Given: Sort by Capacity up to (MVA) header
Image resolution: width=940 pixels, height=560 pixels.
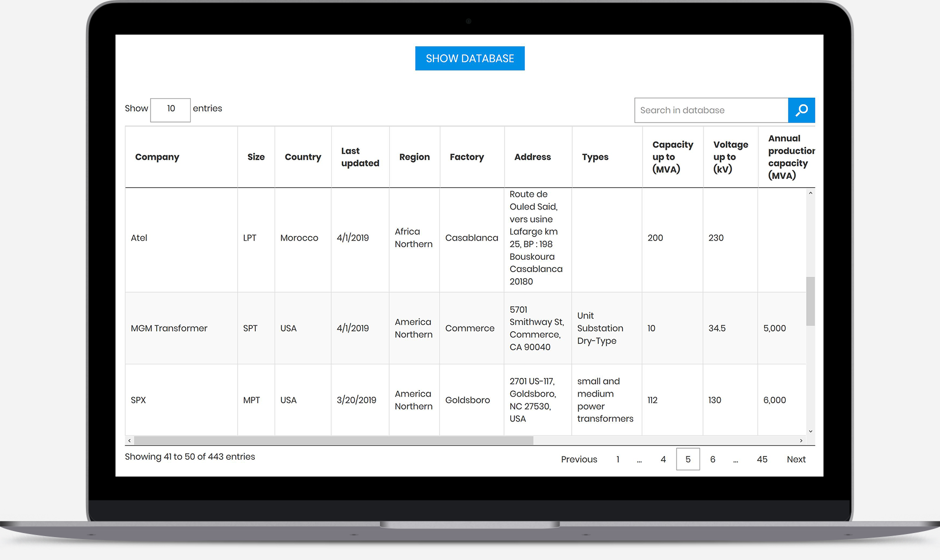Looking at the screenshot, I should 672,157.
